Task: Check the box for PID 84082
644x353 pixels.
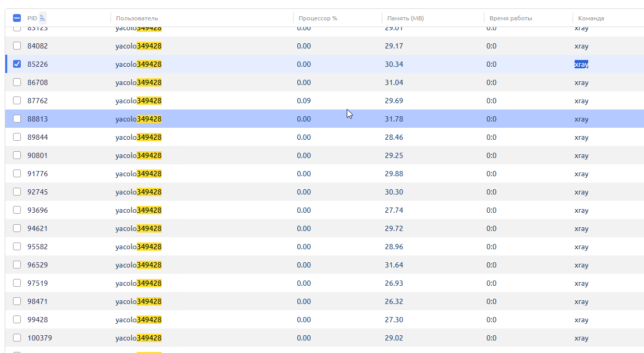Action: (17, 46)
